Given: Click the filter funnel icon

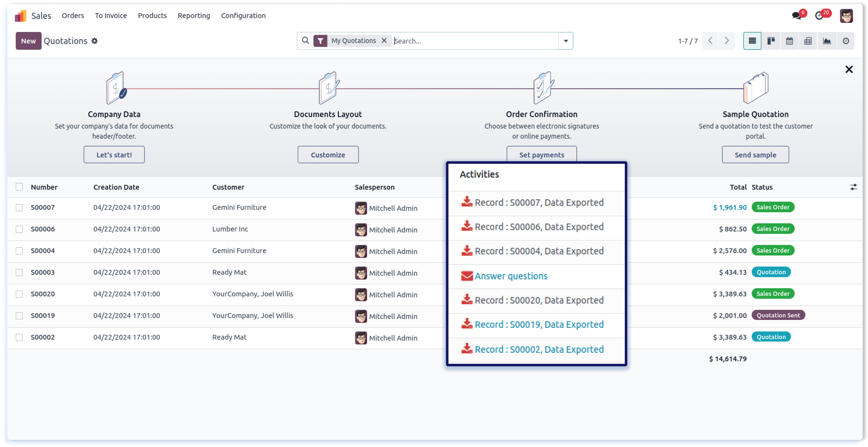Looking at the screenshot, I should click(320, 41).
